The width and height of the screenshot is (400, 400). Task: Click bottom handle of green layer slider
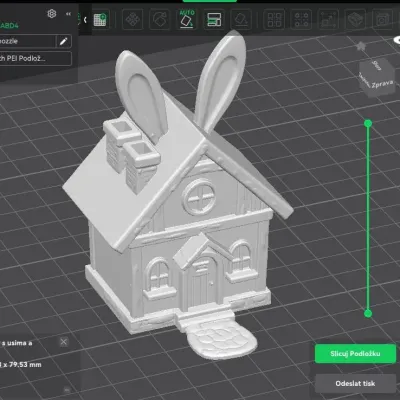click(368, 313)
